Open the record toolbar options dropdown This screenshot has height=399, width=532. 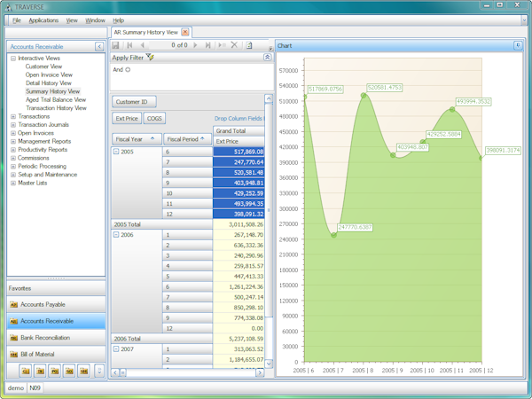coord(270,49)
